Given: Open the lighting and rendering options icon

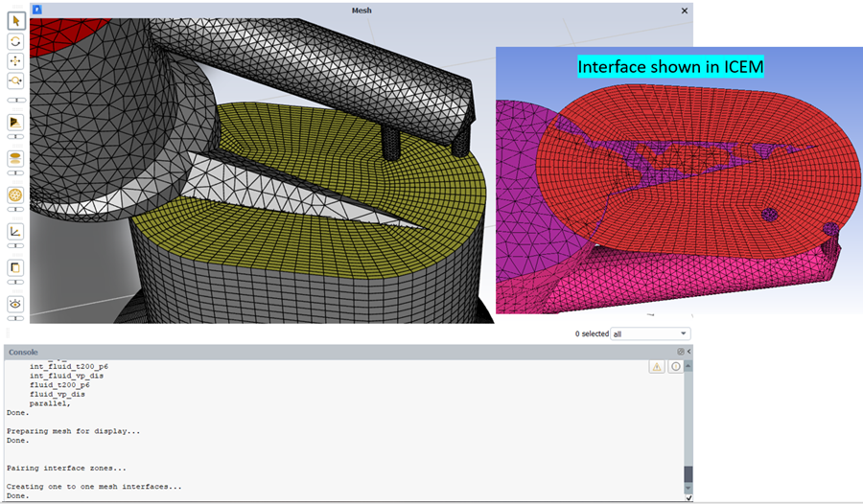Looking at the screenshot, I should click(16, 122).
